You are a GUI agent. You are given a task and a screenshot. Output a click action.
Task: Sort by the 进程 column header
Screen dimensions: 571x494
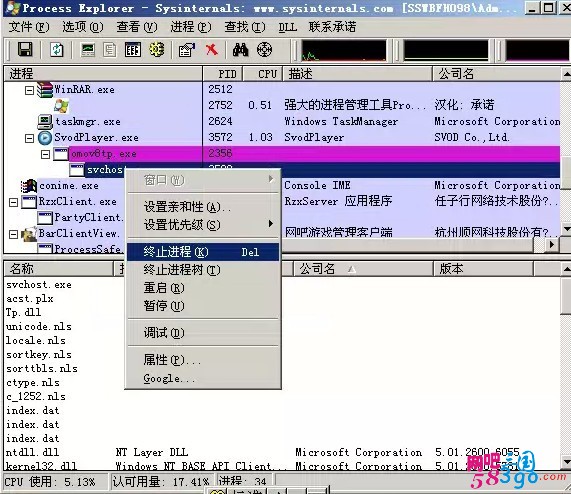103,74
